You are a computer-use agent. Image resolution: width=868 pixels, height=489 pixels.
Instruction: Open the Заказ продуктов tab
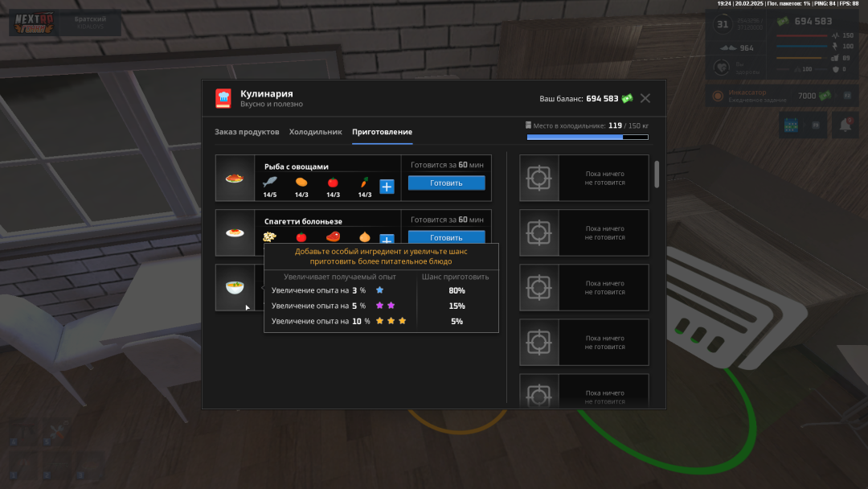(247, 132)
